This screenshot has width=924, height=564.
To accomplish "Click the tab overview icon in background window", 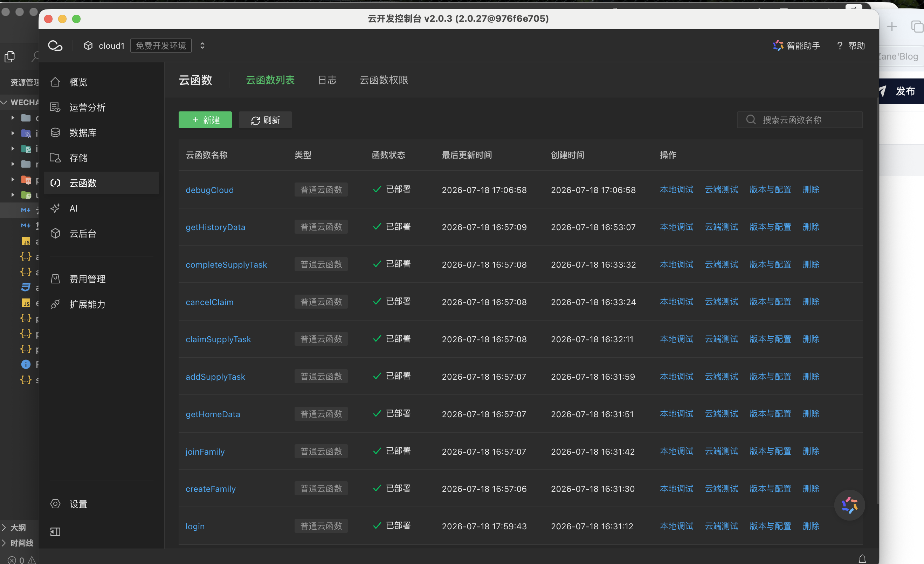I will [917, 26].
